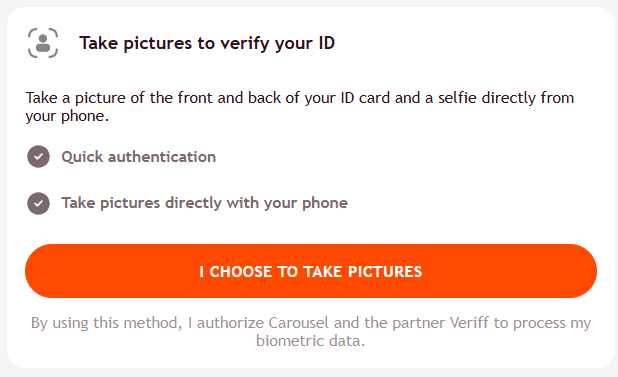Select the heading Take pictures to verify your ID
The image size is (618, 377).
point(207,43)
